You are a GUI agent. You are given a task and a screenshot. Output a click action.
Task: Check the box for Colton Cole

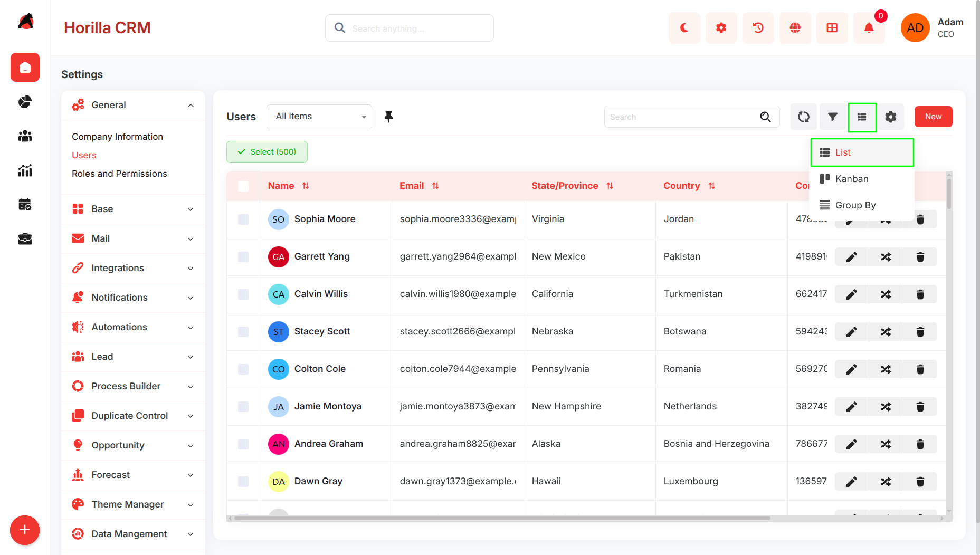click(243, 369)
